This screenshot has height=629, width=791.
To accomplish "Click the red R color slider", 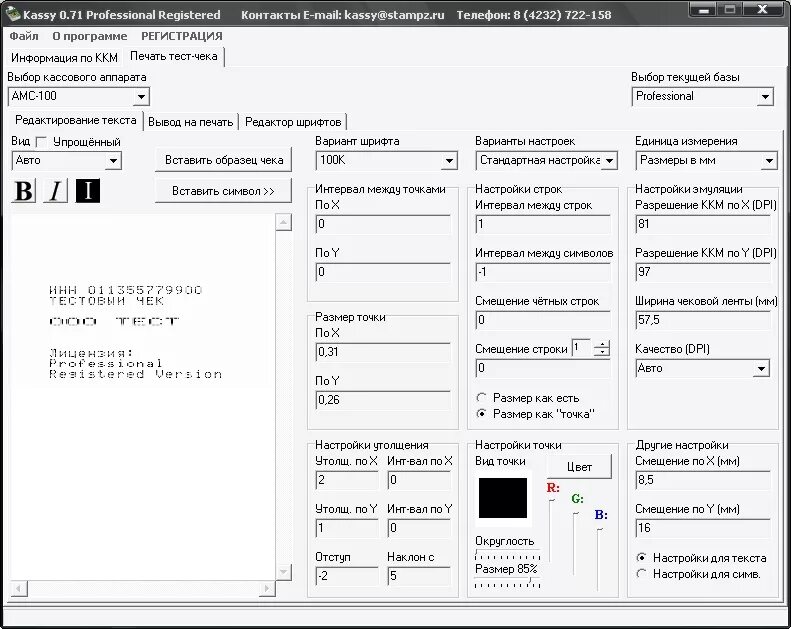I will coord(551,530).
